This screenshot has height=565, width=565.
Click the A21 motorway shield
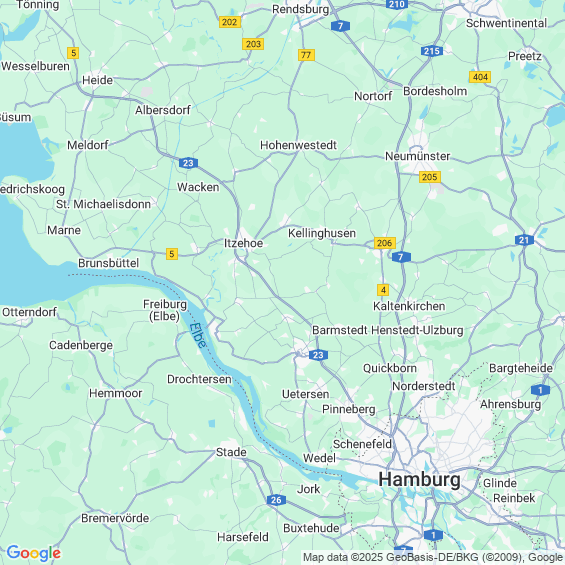point(524,240)
